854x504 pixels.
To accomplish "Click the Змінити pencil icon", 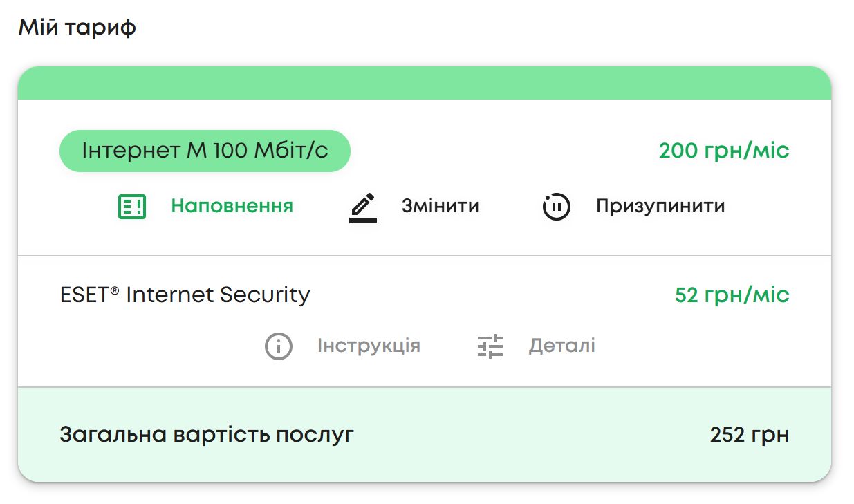I will [x=362, y=207].
